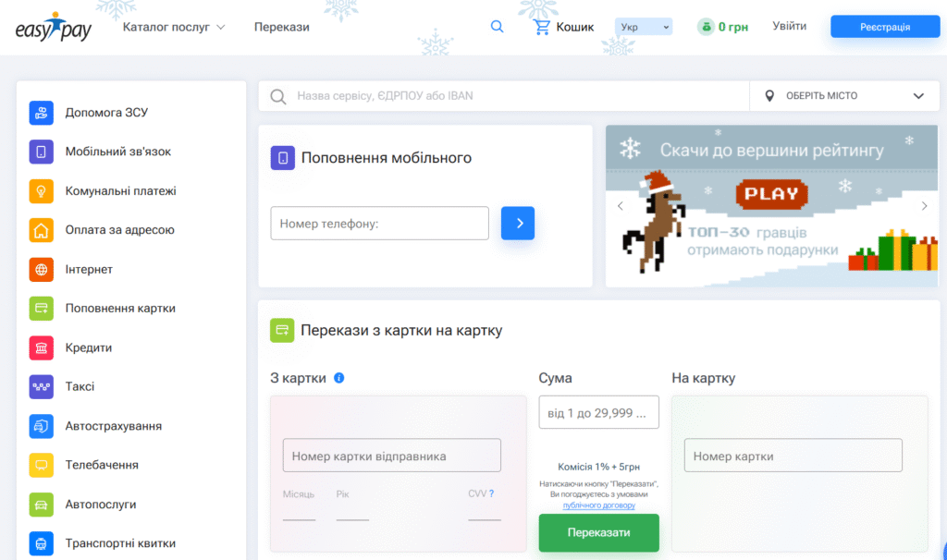This screenshot has height=560, width=947.
Task: Click the Увійти menu entry
Action: click(x=789, y=26)
